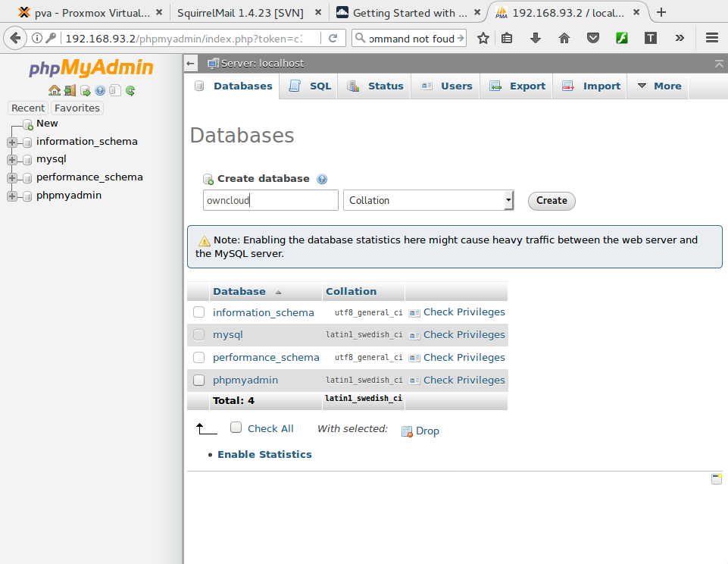728x564 pixels.
Task: Open the Query window icon in sidebar
Action: [85, 90]
